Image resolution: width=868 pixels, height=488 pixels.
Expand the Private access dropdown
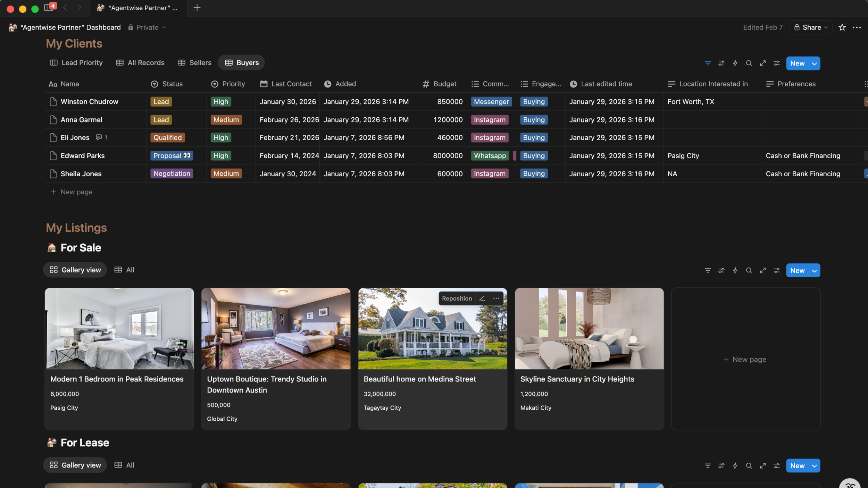tap(147, 27)
